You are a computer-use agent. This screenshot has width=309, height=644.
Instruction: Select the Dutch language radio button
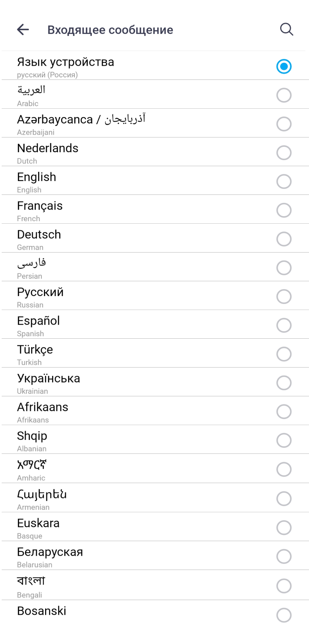pyautogui.click(x=284, y=153)
